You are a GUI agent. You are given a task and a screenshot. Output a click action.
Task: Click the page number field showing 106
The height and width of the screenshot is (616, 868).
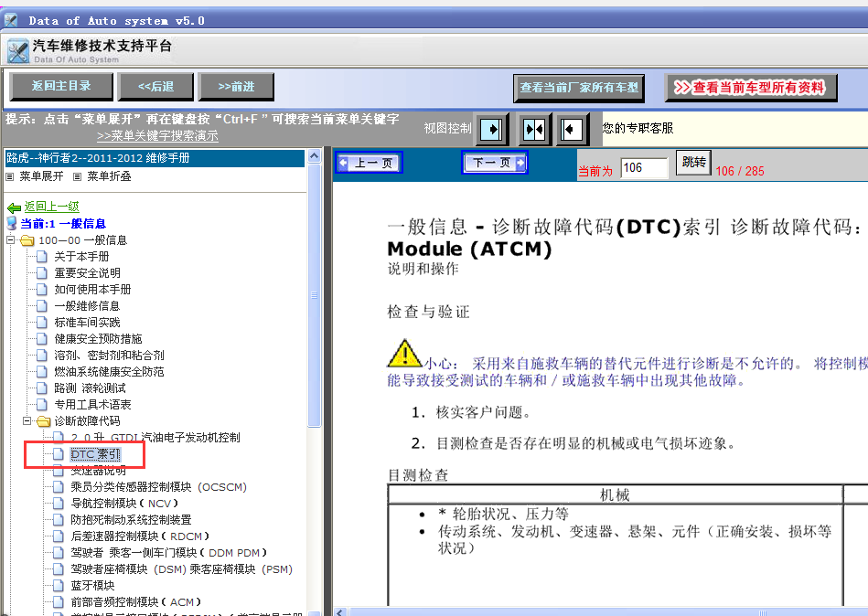coord(644,168)
